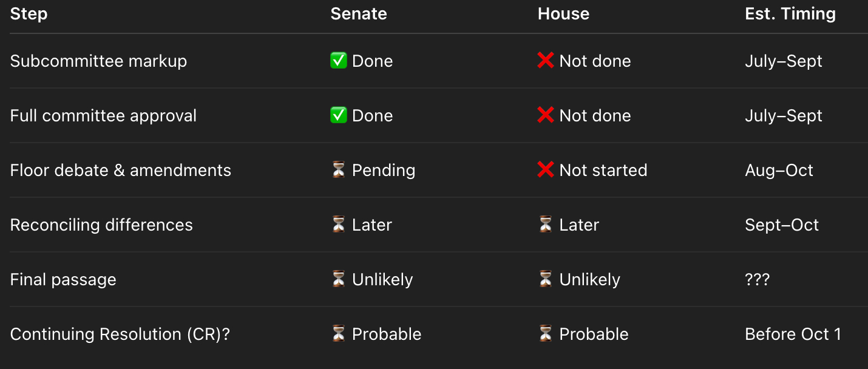
Task: Click the Before Oct 1 timing cell
Action: [x=793, y=334]
